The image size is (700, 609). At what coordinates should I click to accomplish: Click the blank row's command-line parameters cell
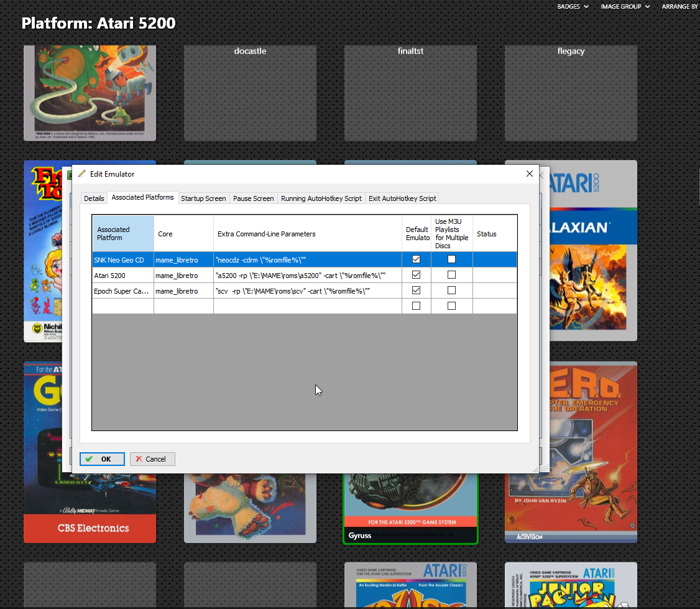click(308, 306)
